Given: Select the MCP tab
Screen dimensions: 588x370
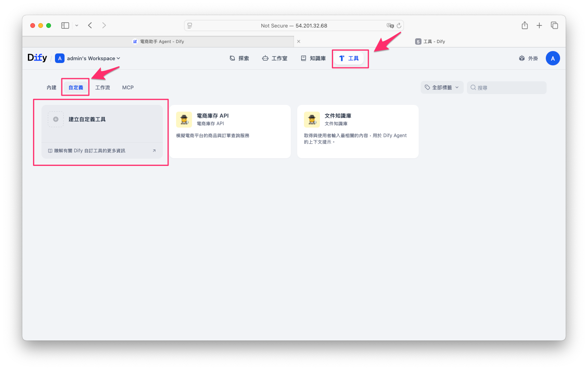Looking at the screenshot, I should pyautogui.click(x=128, y=88).
